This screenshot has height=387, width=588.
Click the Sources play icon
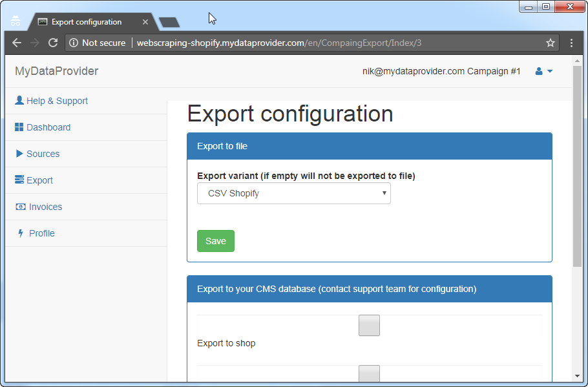coord(19,153)
